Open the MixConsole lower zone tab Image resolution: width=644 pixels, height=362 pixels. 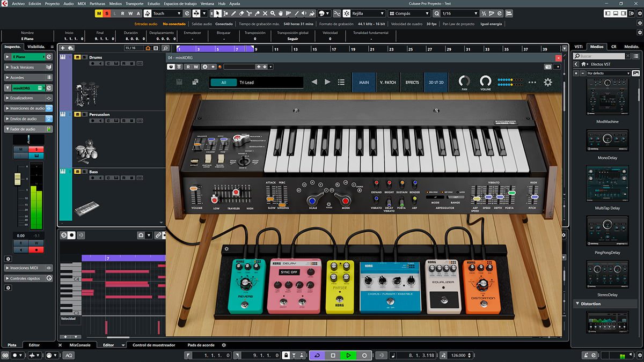coord(80,345)
